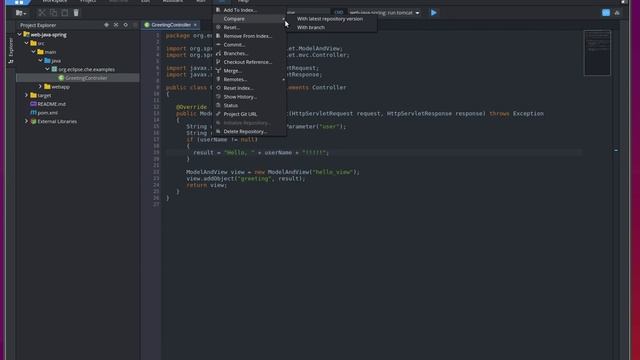Click third icon in Project Explorer header

click(x=125, y=25)
